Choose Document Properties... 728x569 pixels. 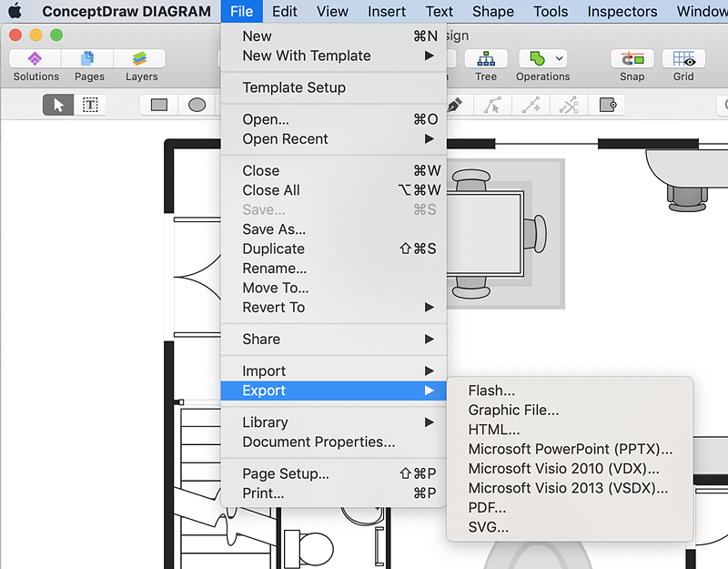(333, 442)
